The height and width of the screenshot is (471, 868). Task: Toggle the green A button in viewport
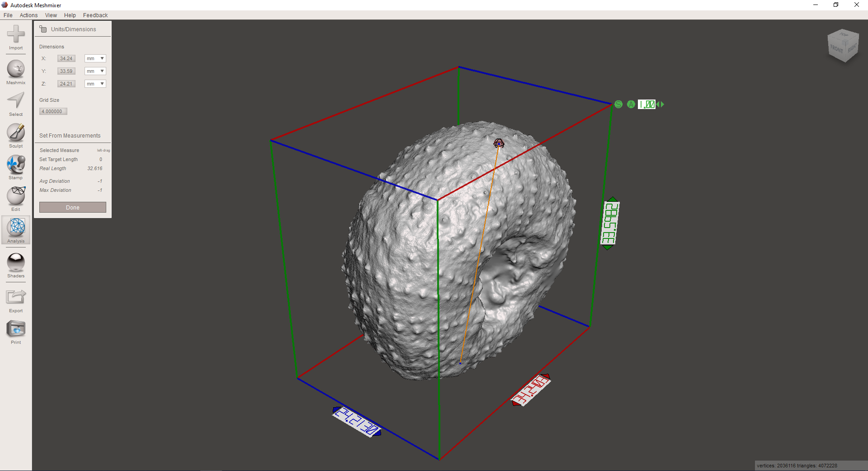tap(631, 105)
